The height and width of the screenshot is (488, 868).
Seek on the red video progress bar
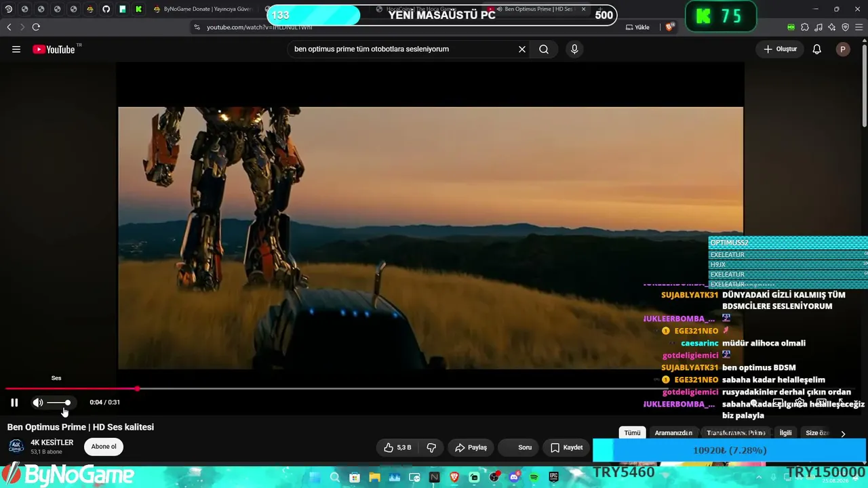(71, 389)
